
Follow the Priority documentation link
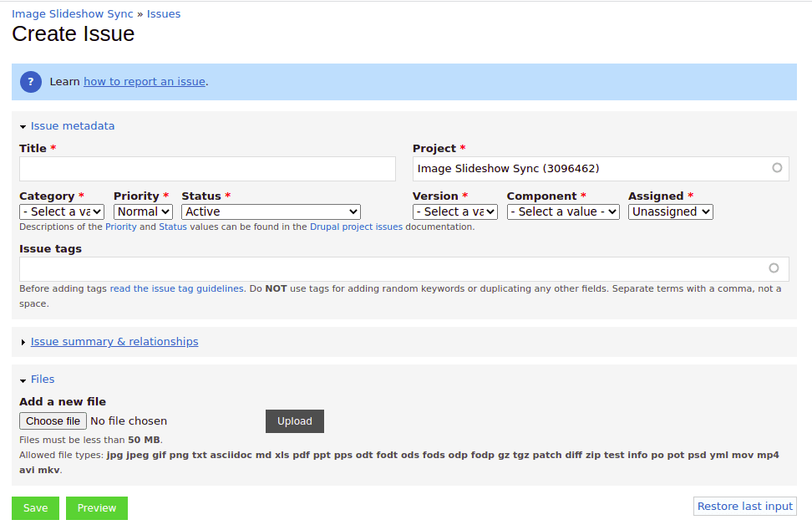click(121, 227)
